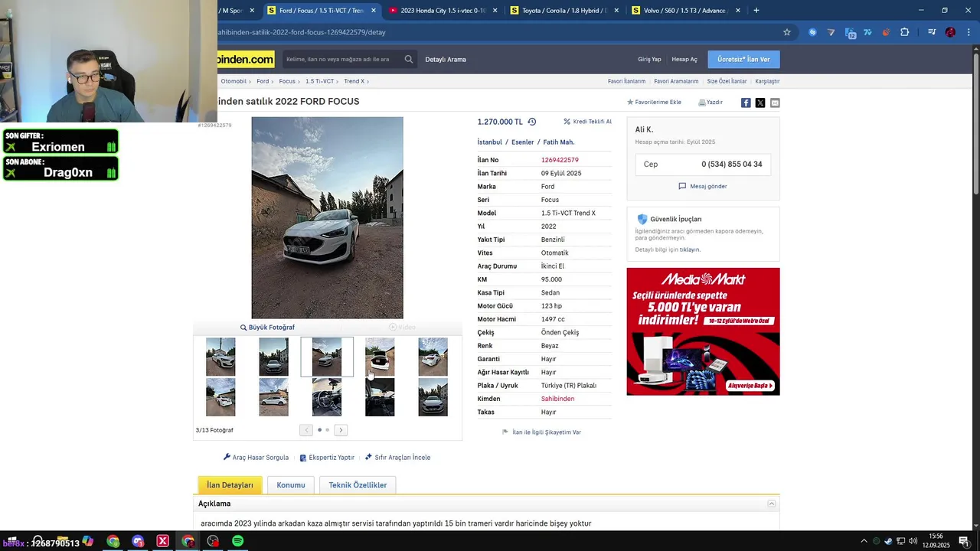Open Discord from the taskbar
The width and height of the screenshot is (980, 551).
click(138, 541)
